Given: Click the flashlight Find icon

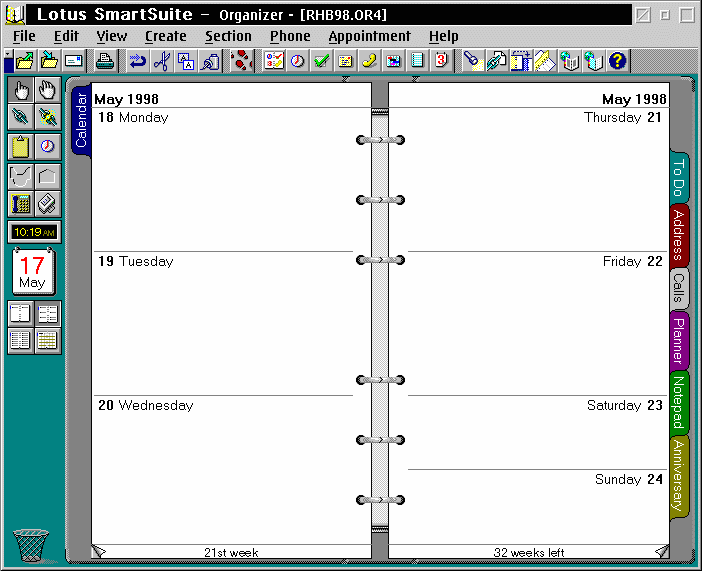Looking at the screenshot, I should pos(471,61).
